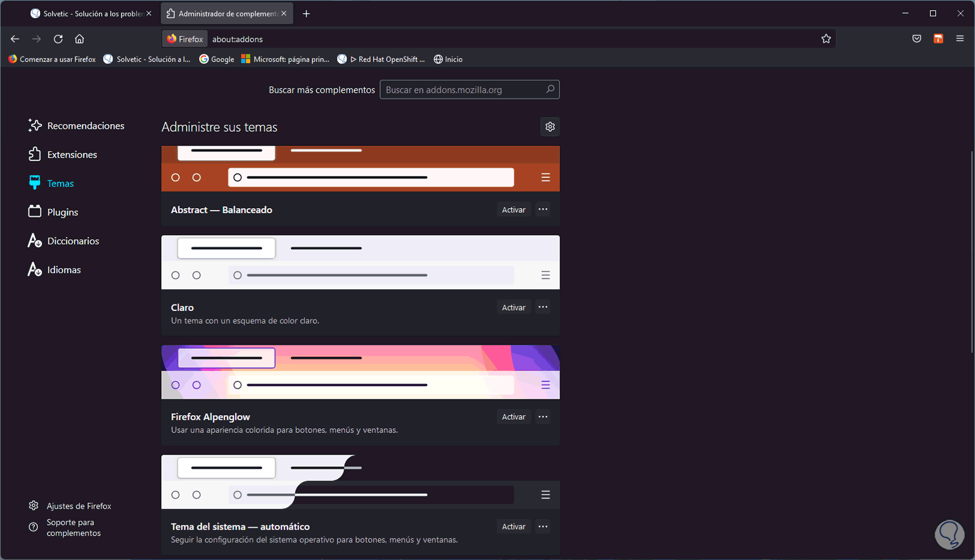
Task: Open Soporte para complementos link
Action: (x=73, y=528)
